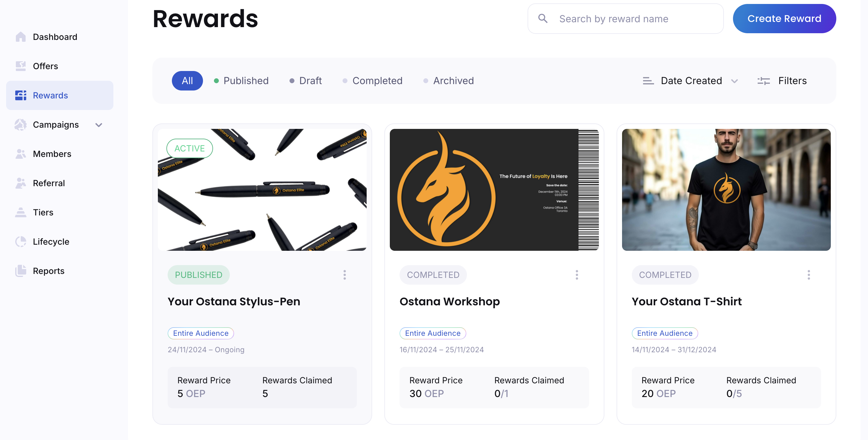
Task: Click the ACTIVE badge on pen image
Action: (189, 149)
